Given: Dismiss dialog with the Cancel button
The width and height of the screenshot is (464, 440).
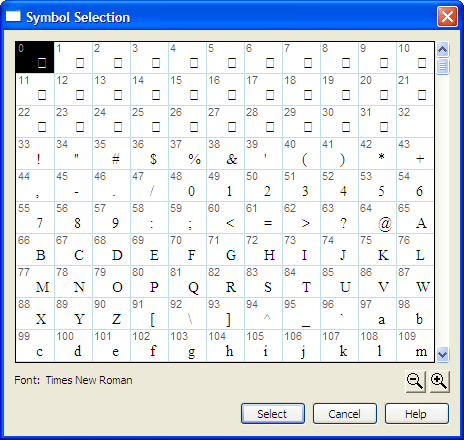Looking at the screenshot, I should 345,414.
